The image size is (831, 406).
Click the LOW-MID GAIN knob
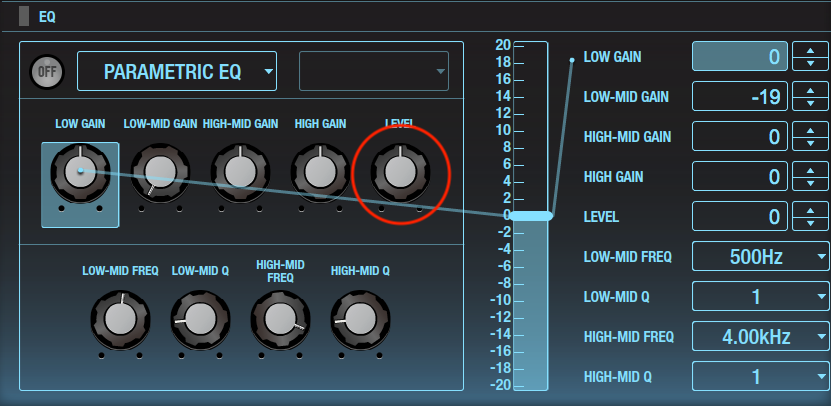coord(160,171)
